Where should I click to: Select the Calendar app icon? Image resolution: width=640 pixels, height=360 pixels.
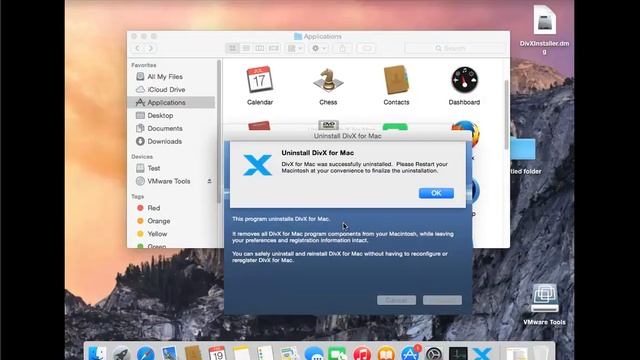point(260,80)
